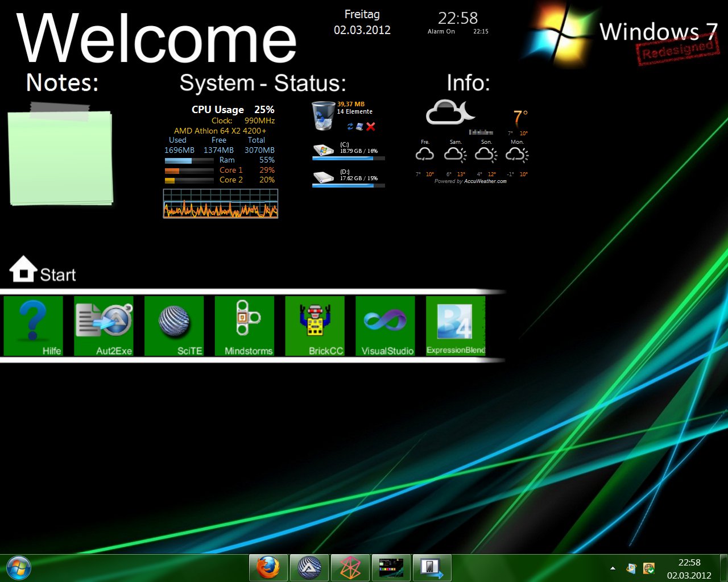The image size is (728, 582).
Task: Click the Start home icon
Action: [x=23, y=269]
